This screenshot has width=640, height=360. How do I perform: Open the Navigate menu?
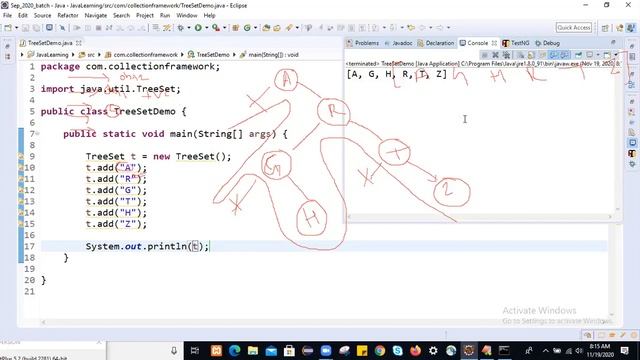96,16
